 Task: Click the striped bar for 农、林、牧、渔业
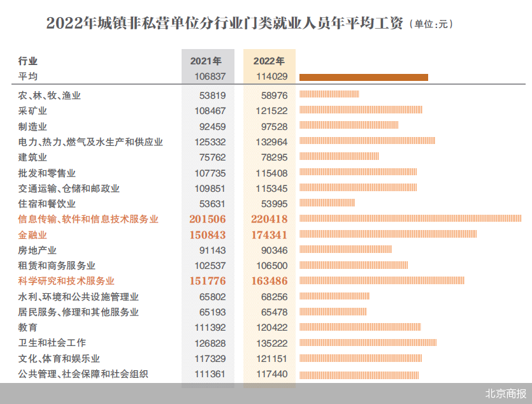[329, 95]
